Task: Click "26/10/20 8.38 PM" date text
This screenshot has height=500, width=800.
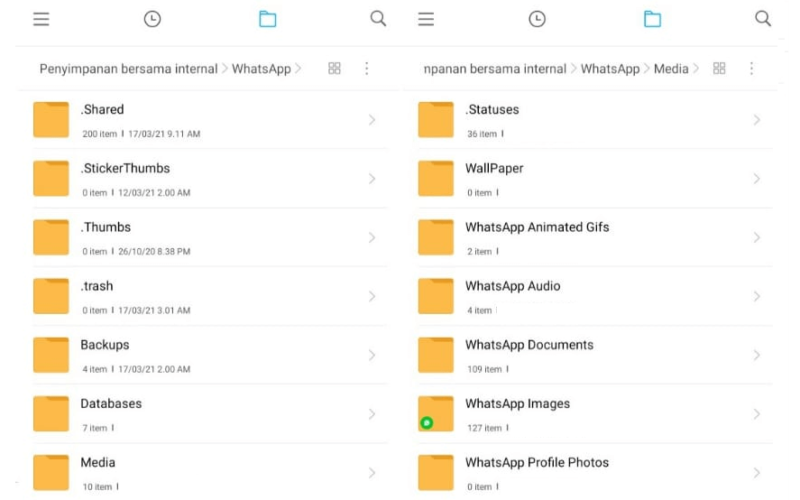Action: (x=154, y=252)
